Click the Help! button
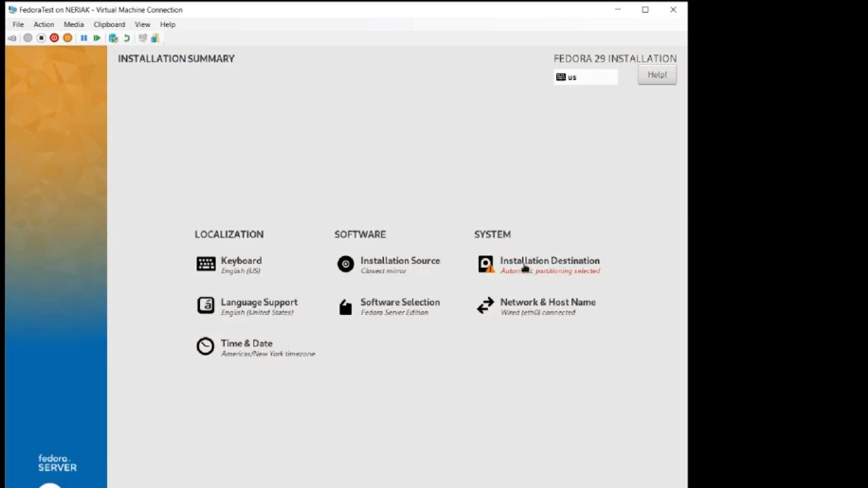The width and height of the screenshot is (868, 488). [x=657, y=75]
